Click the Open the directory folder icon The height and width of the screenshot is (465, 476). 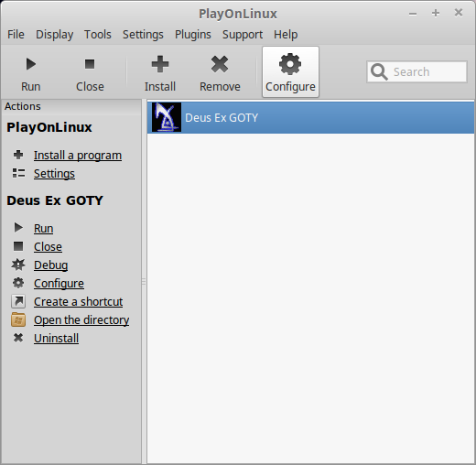18,319
